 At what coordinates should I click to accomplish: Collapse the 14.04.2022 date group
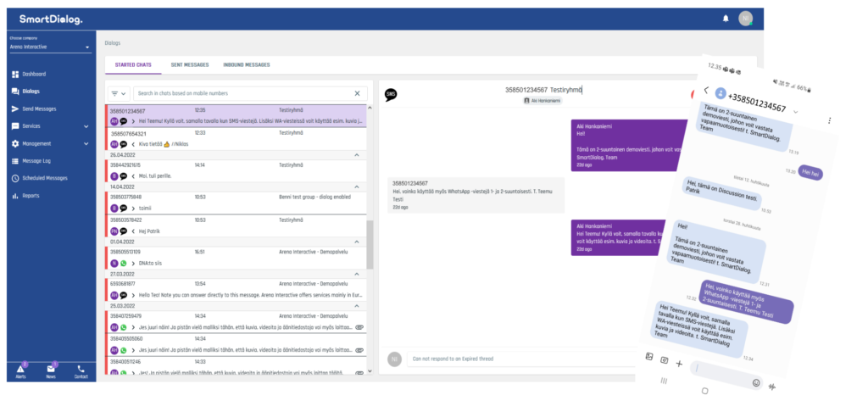click(x=357, y=187)
